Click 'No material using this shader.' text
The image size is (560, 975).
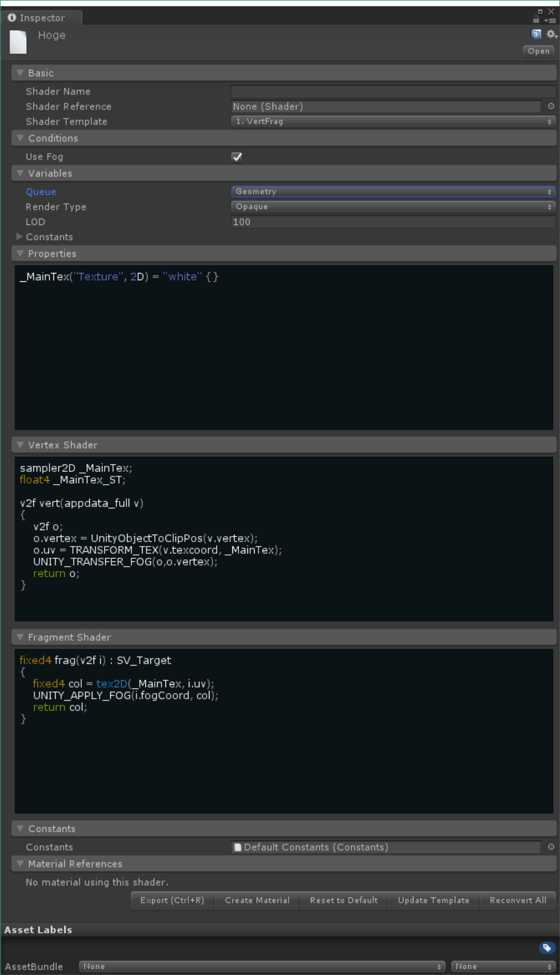point(97,882)
